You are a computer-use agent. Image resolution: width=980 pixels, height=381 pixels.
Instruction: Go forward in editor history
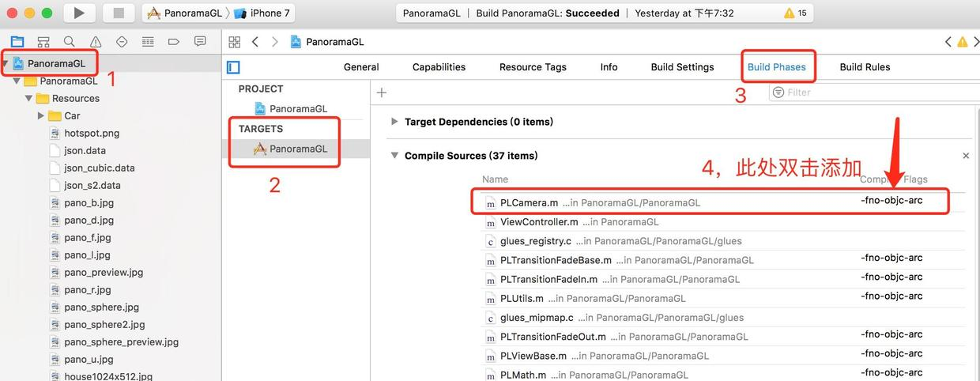[274, 42]
